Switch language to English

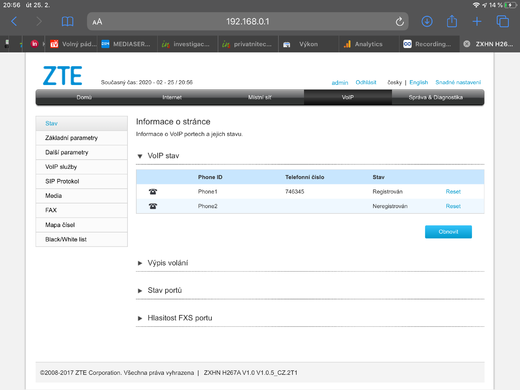(x=419, y=82)
